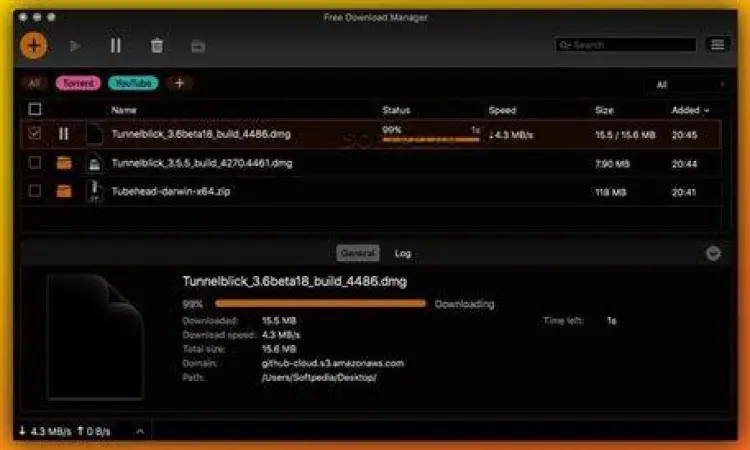The image size is (750, 450).
Task: Switch to the Log tab
Action: [x=403, y=253]
